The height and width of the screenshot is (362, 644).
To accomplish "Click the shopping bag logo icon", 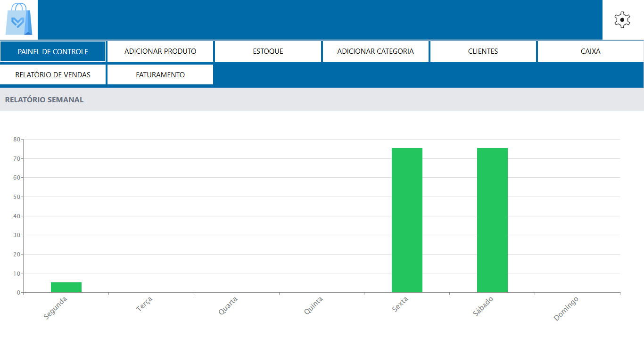I will 19,20.
